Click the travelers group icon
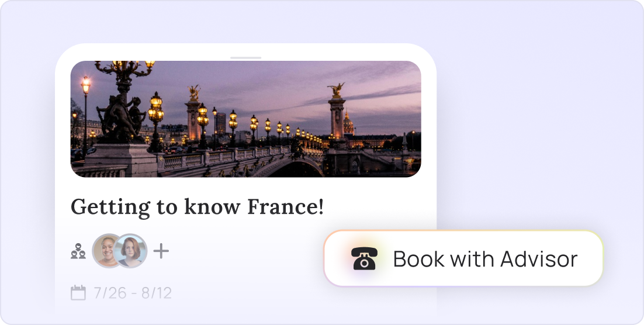This screenshot has height=325, width=644. [x=78, y=251]
